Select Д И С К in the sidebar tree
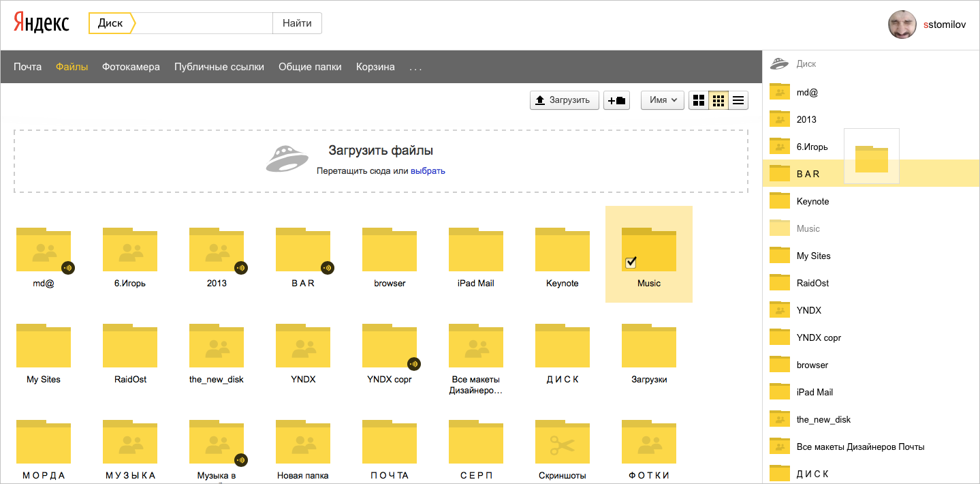 tap(871, 472)
